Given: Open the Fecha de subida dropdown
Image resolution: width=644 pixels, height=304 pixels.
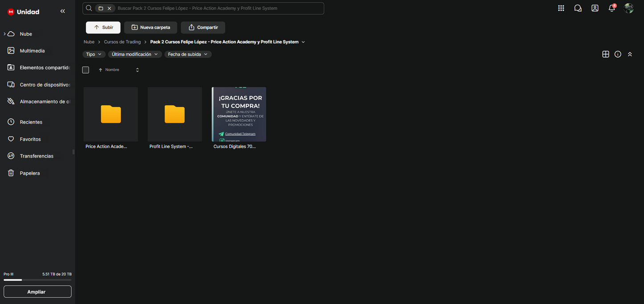Looking at the screenshot, I should tap(188, 54).
